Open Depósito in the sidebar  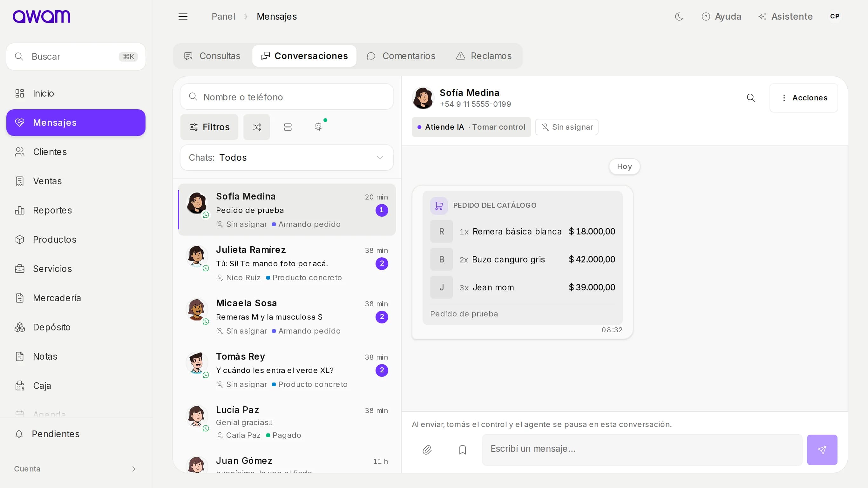[x=76, y=327]
